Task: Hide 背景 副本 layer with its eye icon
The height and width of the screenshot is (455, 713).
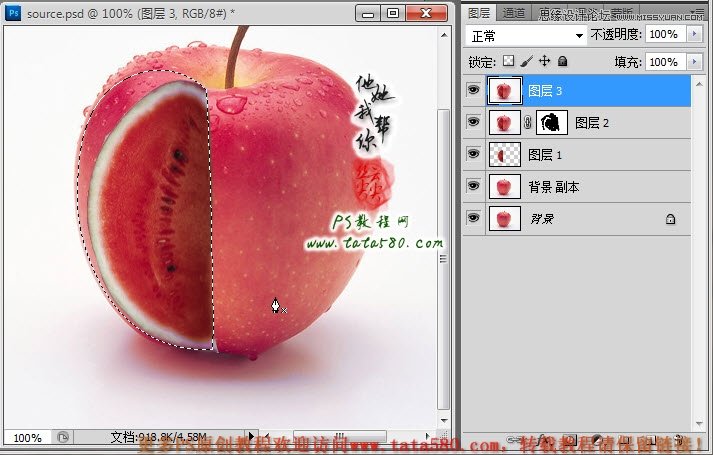Action: pyautogui.click(x=473, y=185)
